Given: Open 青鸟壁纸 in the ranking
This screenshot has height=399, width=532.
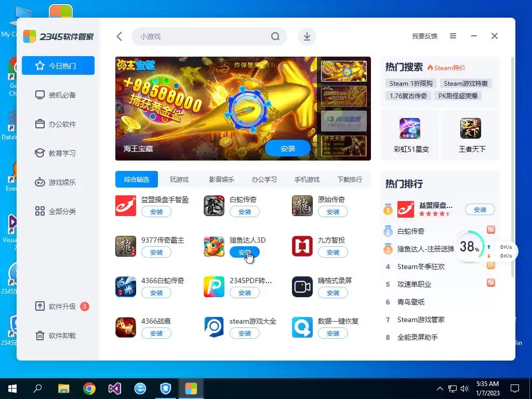Looking at the screenshot, I should click(410, 302).
